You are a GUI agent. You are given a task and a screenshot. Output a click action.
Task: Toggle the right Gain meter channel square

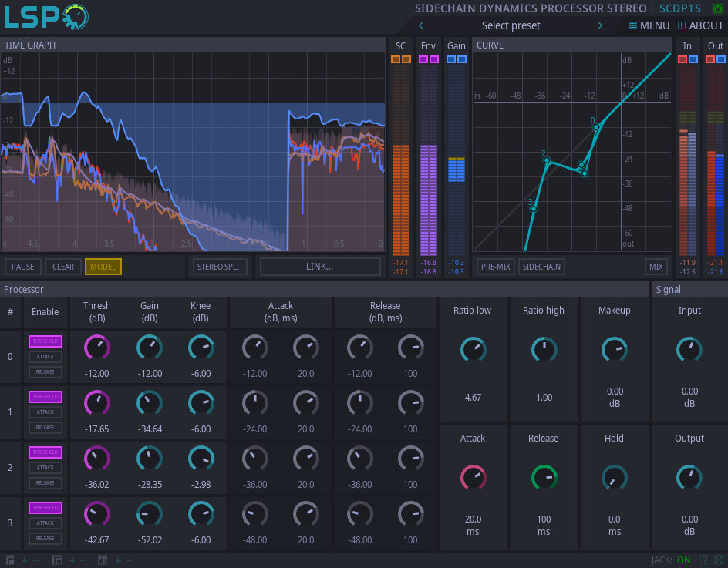pos(461,59)
